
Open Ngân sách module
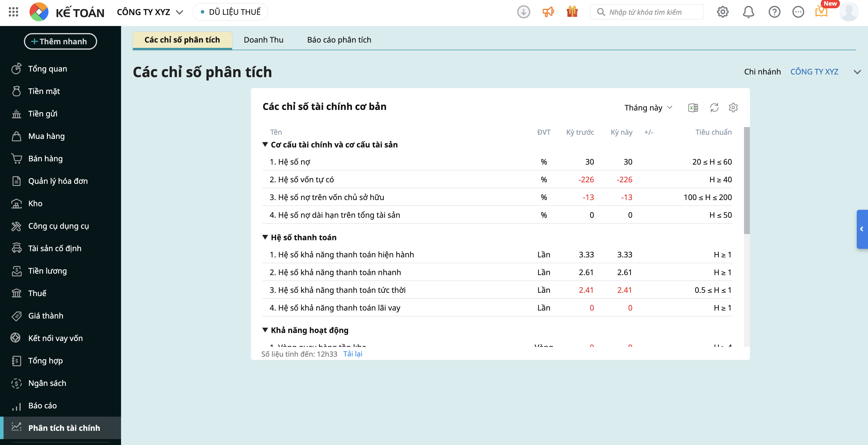[x=61, y=383]
